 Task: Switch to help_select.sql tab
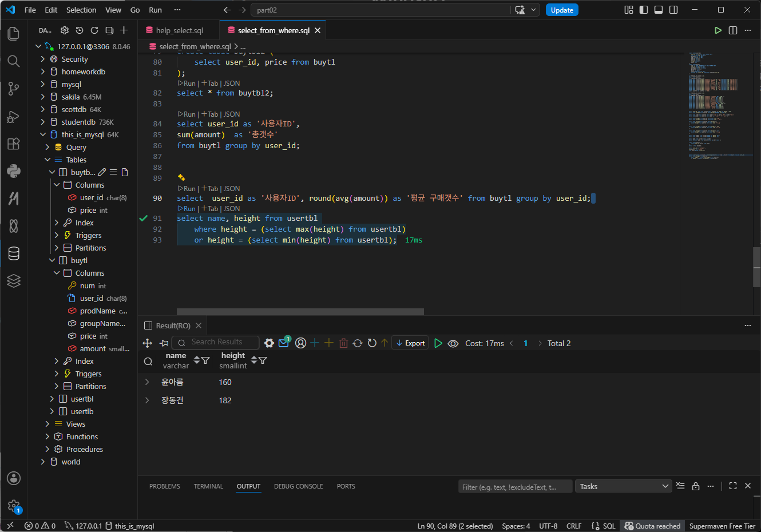point(180,30)
